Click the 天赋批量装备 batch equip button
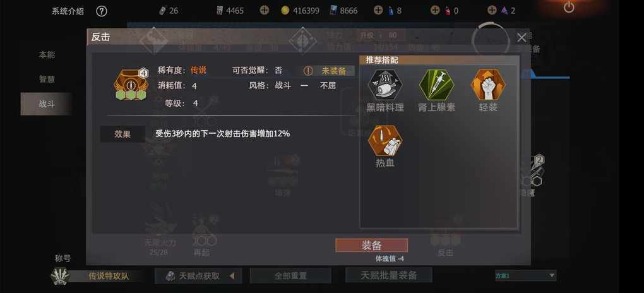This screenshot has height=293, width=644. 388,275
